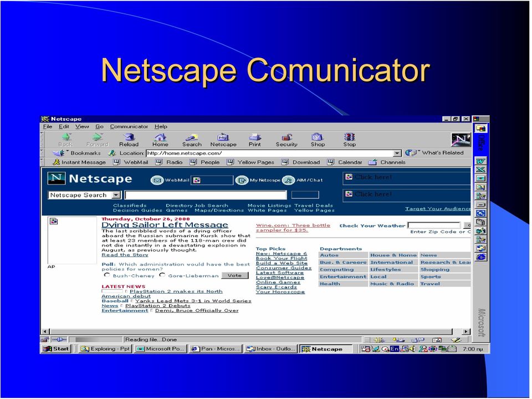
Task: Open Radio in personal toolbar
Action: (169, 162)
